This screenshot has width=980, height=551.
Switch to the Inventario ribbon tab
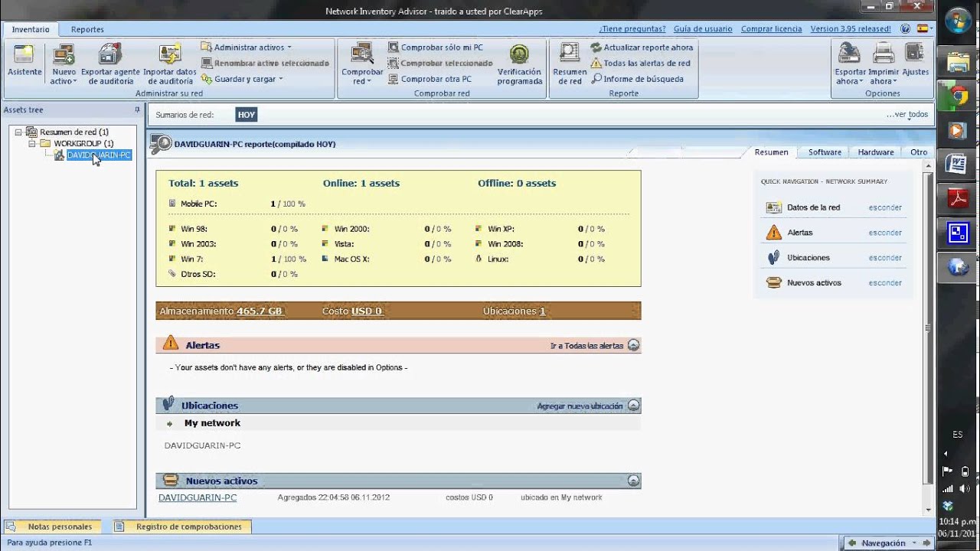31,29
